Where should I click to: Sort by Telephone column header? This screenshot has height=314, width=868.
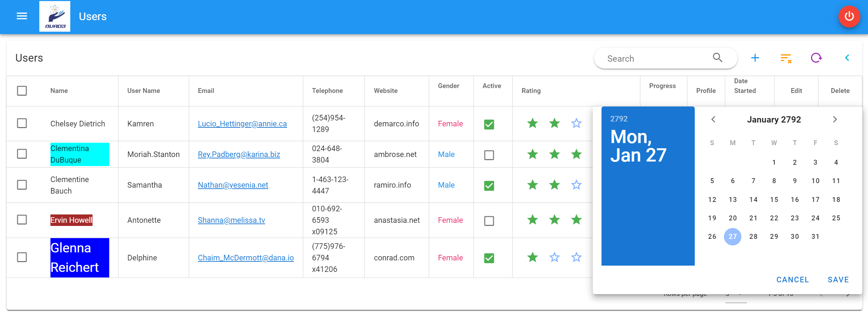point(327,91)
